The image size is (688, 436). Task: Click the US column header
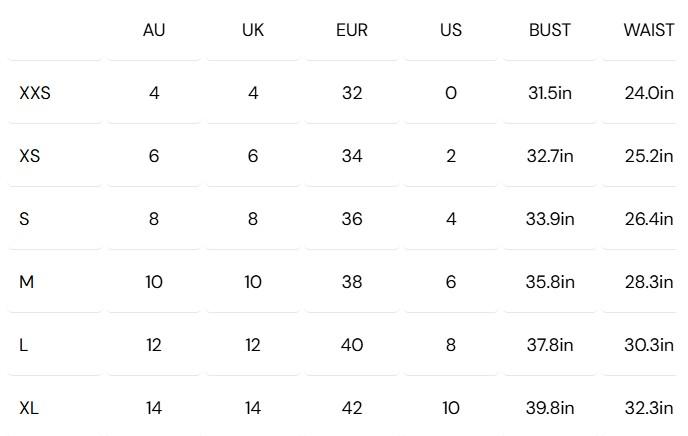pyautogui.click(x=451, y=30)
